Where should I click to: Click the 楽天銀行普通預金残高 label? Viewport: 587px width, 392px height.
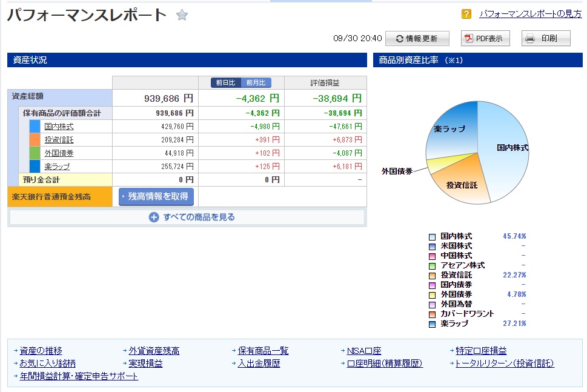pos(51,197)
